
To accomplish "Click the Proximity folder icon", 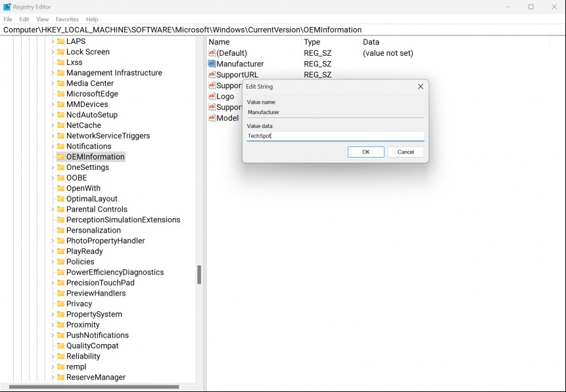I will (60, 324).
